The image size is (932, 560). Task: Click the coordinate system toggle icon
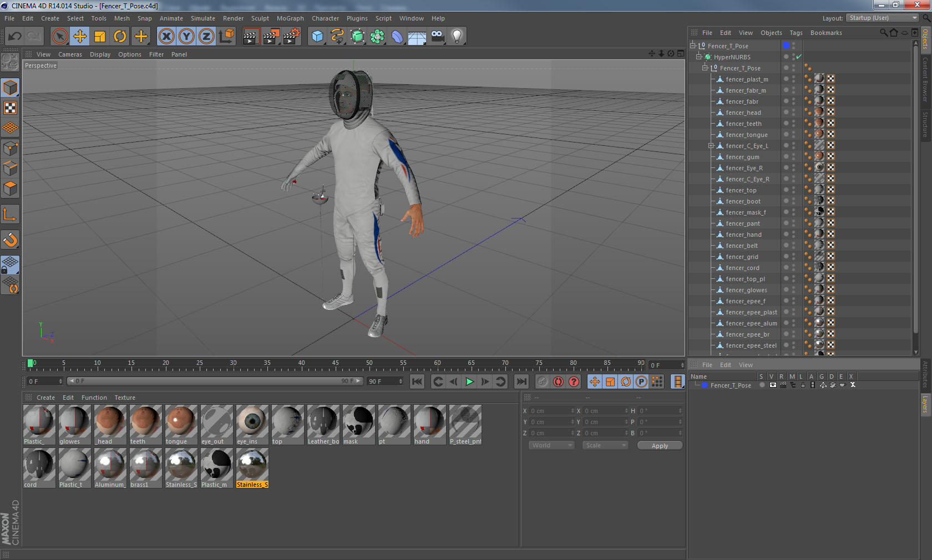pos(227,37)
